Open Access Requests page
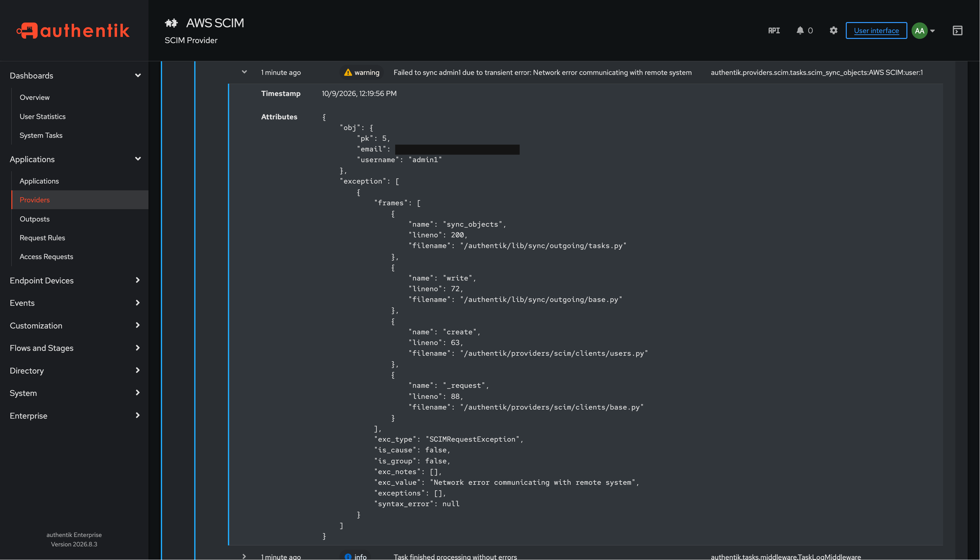 [47, 256]
